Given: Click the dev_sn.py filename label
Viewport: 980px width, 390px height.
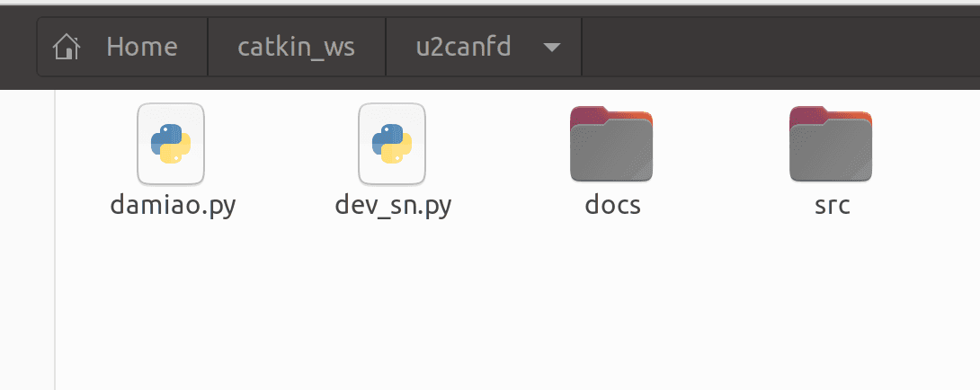Looking at the screenshot, I should point(393,206).
